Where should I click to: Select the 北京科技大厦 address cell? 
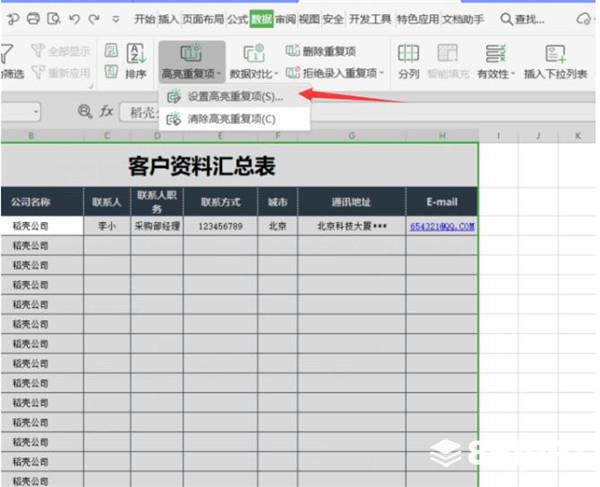[351, 226]
